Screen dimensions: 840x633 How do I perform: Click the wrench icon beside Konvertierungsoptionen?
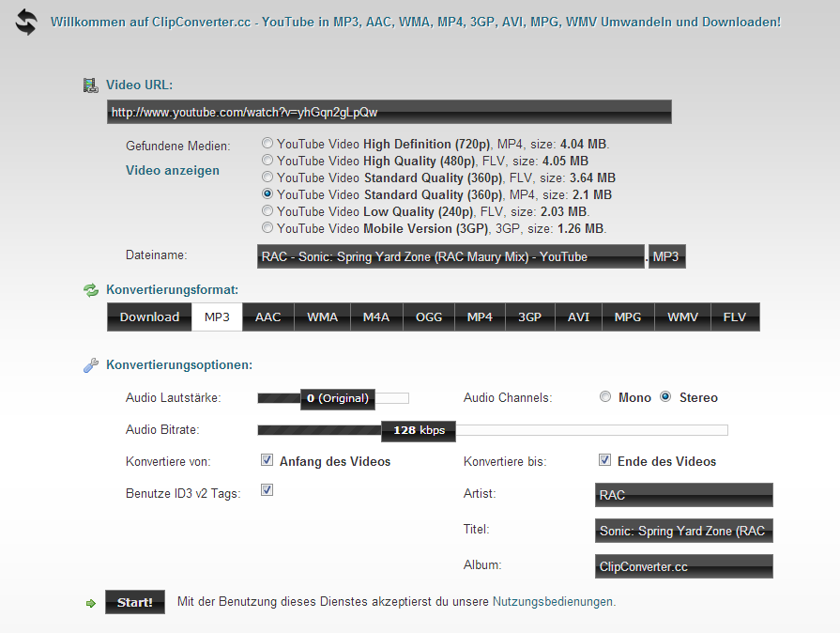pos(90,364)
